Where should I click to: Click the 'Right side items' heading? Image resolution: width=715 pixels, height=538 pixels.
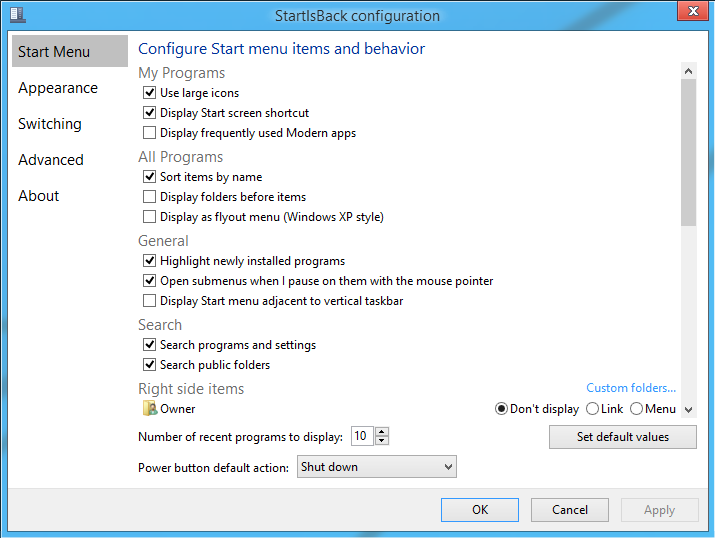coord(191,388)
